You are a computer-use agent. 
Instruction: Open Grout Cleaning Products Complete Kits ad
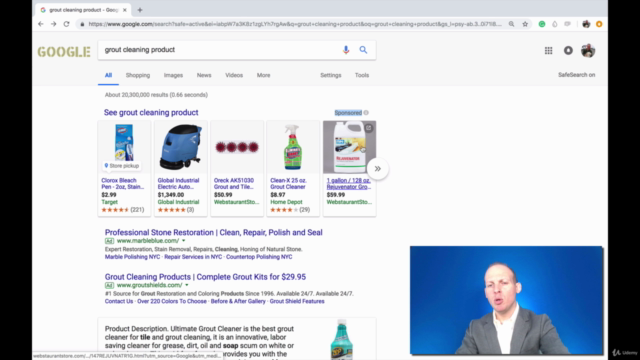click(x=205, y=277)
